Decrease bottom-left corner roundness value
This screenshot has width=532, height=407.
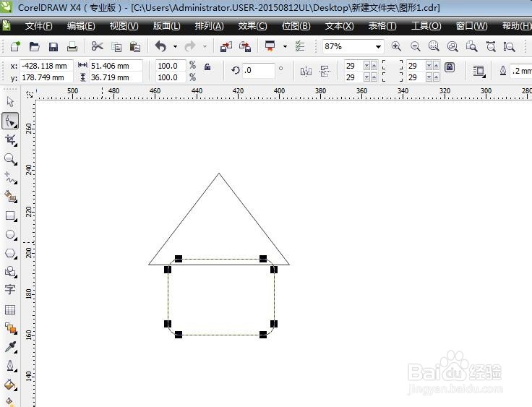click(366, 77)
